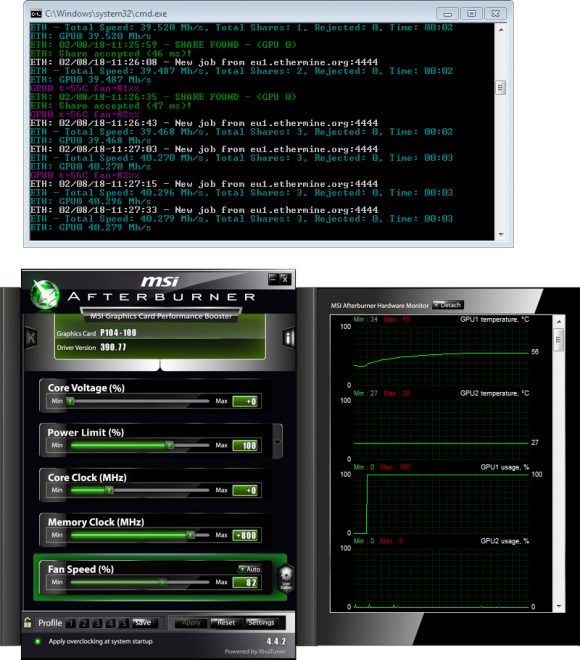Viewport: 580px width, 660px height.
Task: Click the last console line GPU0 40.279 Mh/s
Action: (90, 227)
